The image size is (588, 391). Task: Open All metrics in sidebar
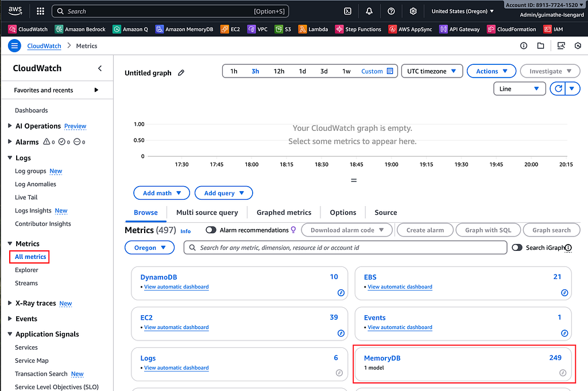pyautogui.click(x=30, y=257)
